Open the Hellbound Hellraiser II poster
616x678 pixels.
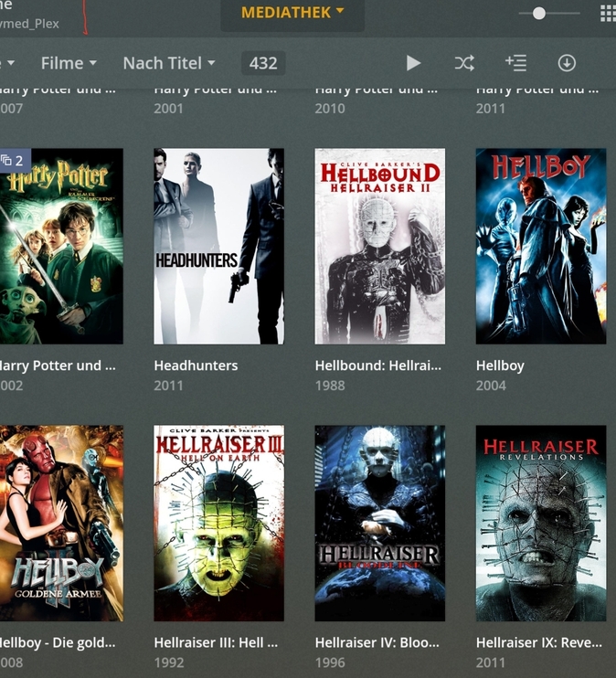[x=380, y=247]
